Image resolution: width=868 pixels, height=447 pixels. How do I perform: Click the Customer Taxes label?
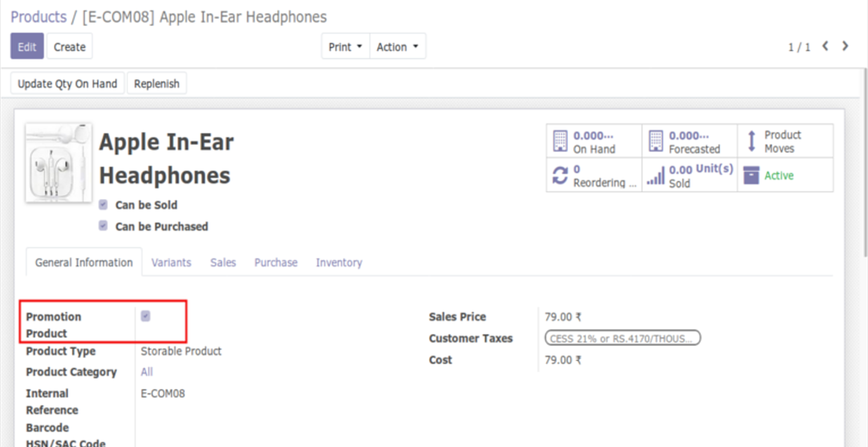tap(471, 338)
